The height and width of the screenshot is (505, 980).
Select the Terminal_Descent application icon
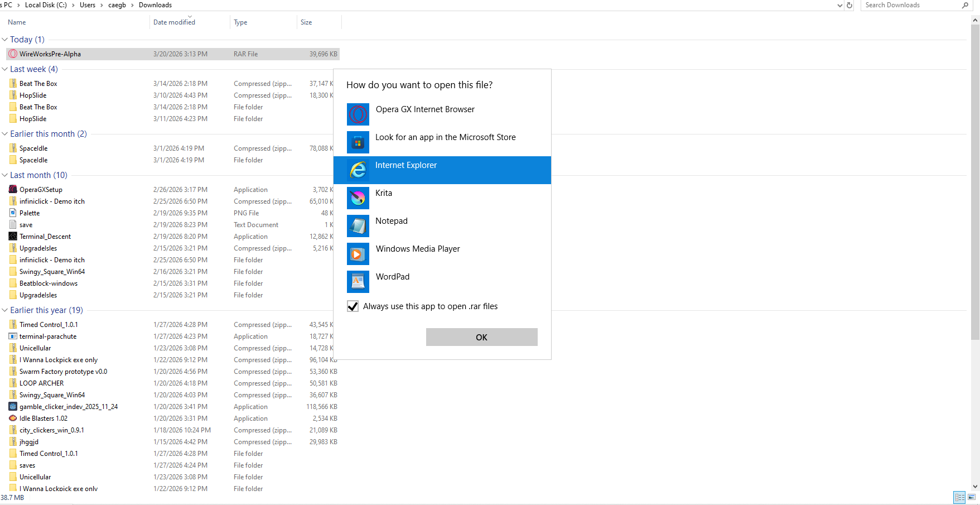point(13,237)
